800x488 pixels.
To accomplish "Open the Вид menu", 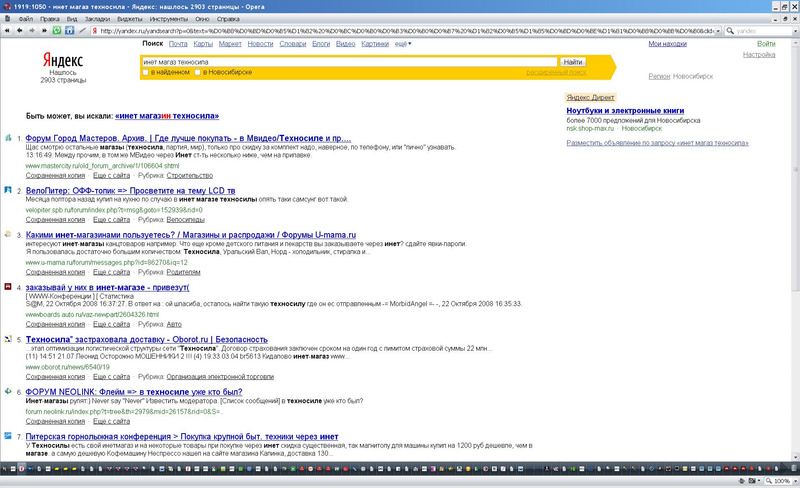I will pyautogui.click(x=72, y=19).
